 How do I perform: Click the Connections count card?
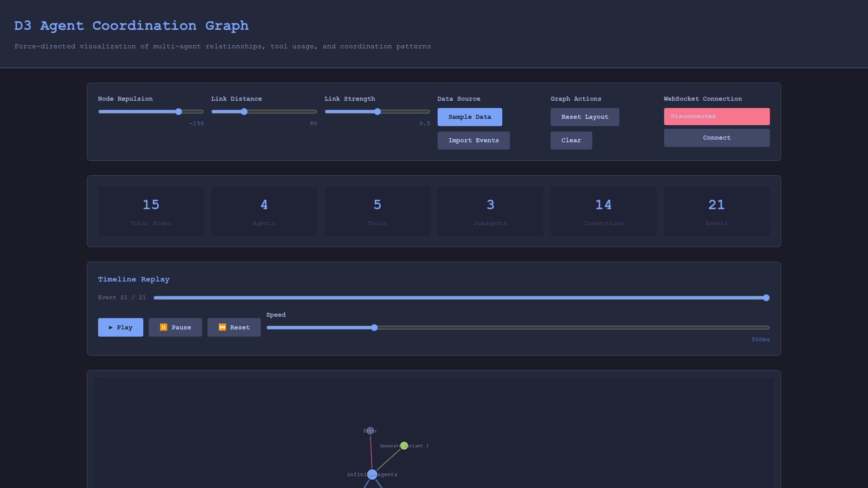[603, 211]
